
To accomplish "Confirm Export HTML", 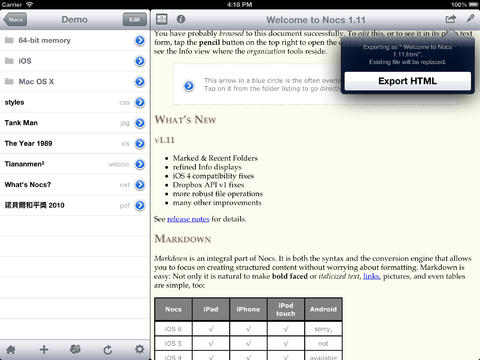I will tap(407, 81).
